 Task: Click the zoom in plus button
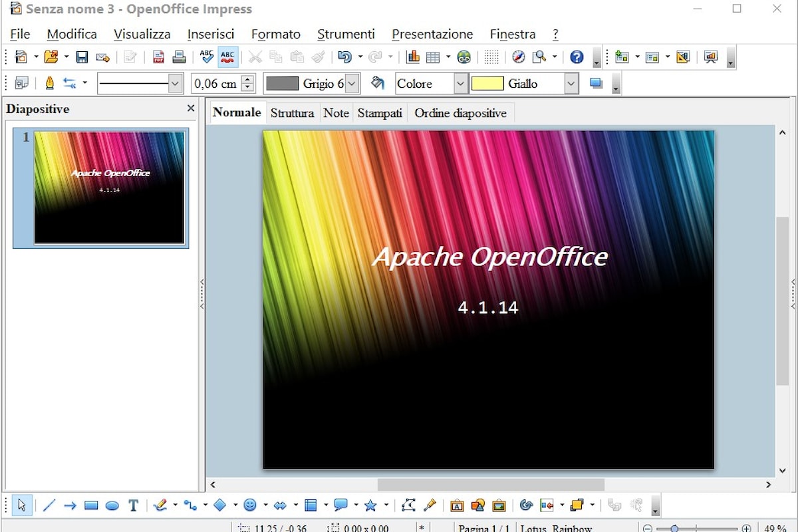[747, 529]
